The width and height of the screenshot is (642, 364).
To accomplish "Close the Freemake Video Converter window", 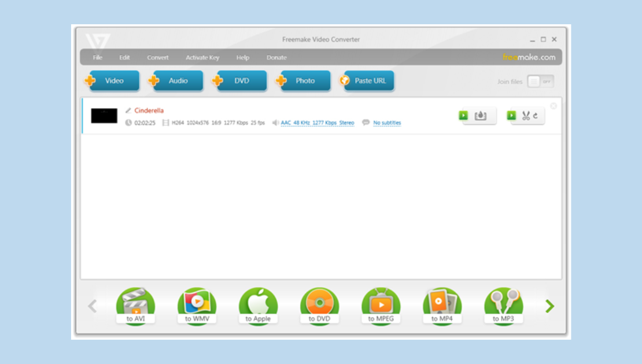I will [x=554, y=39].
